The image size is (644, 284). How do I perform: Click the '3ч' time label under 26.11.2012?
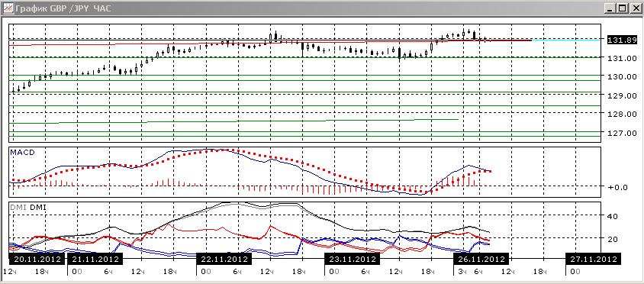[462, 272]
